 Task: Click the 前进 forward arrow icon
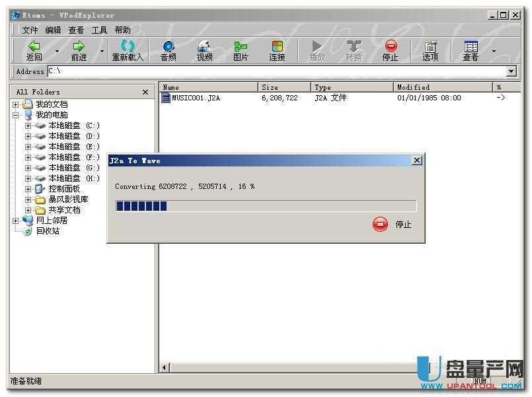click(x=79, y=47)
